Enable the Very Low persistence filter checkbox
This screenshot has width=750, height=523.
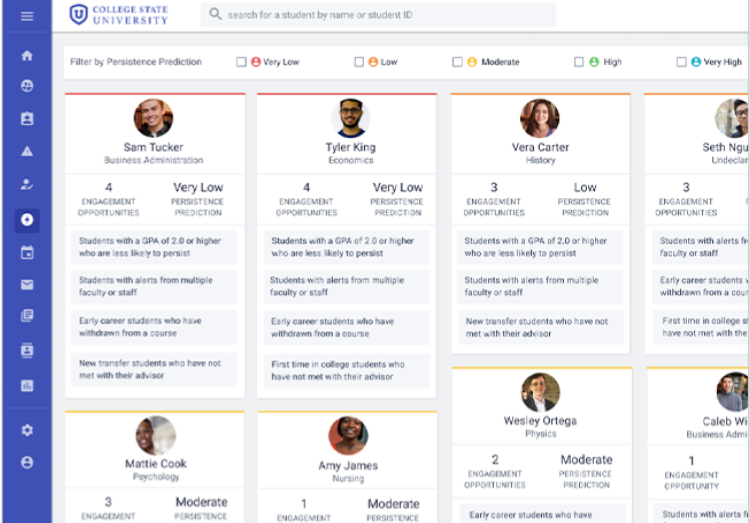coord(241,62)
